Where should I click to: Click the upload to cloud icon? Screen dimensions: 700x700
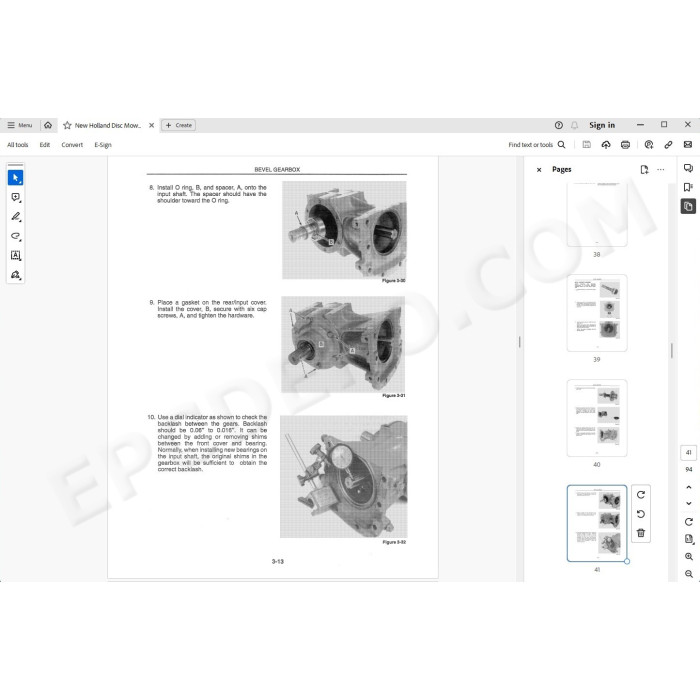pos(606,145)
